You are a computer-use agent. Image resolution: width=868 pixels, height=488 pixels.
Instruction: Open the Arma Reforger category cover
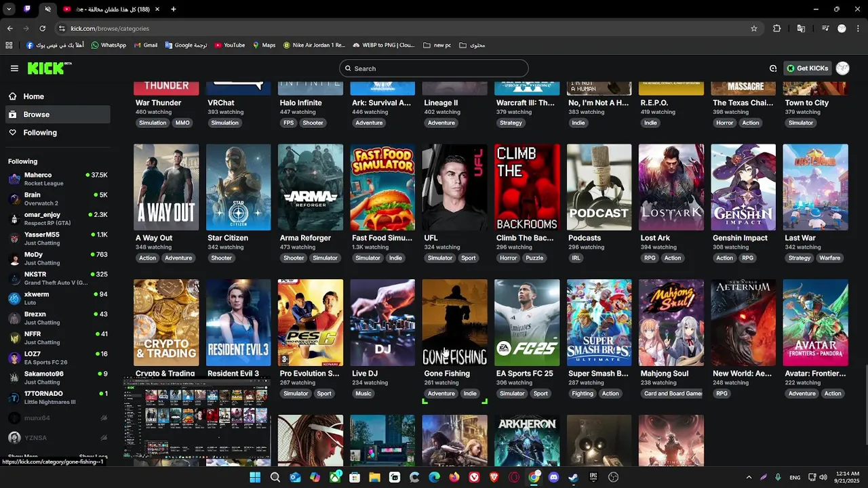click(x=311, y=187)
